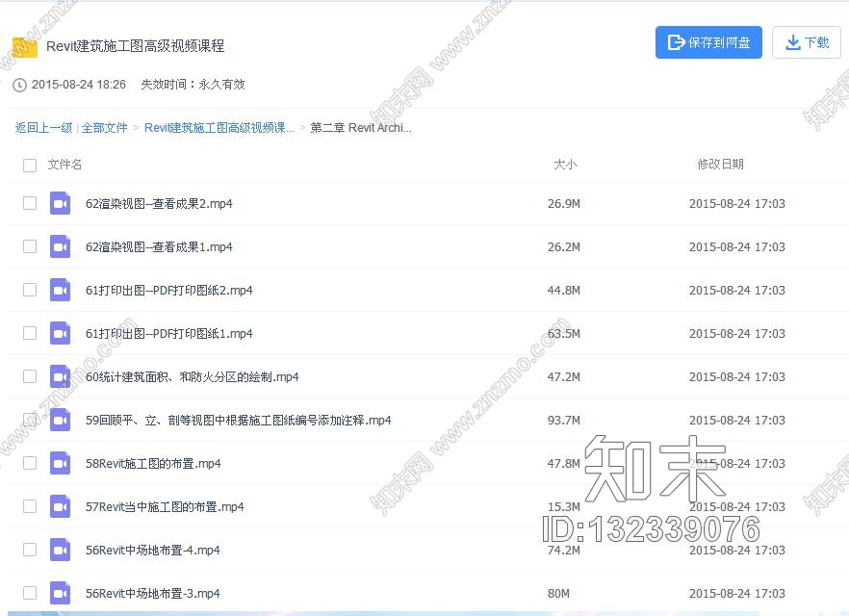Check the box for 62渲染视图--查看成果1.mp4
Viewport: 849px width, 616px height.
30,246
